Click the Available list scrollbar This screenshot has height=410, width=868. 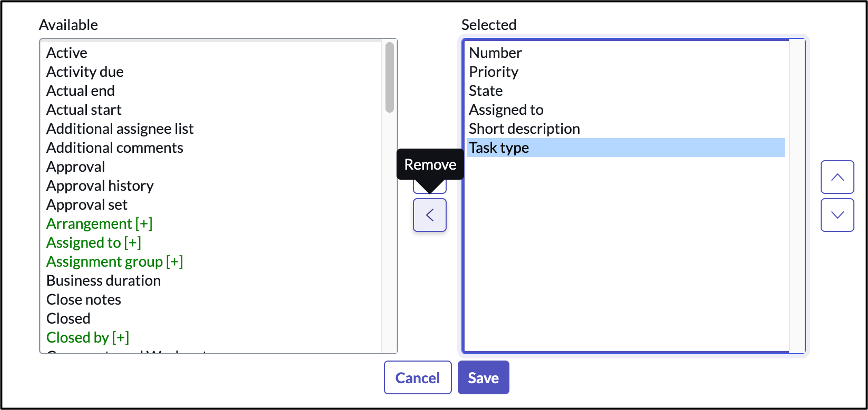click(389, 80)
